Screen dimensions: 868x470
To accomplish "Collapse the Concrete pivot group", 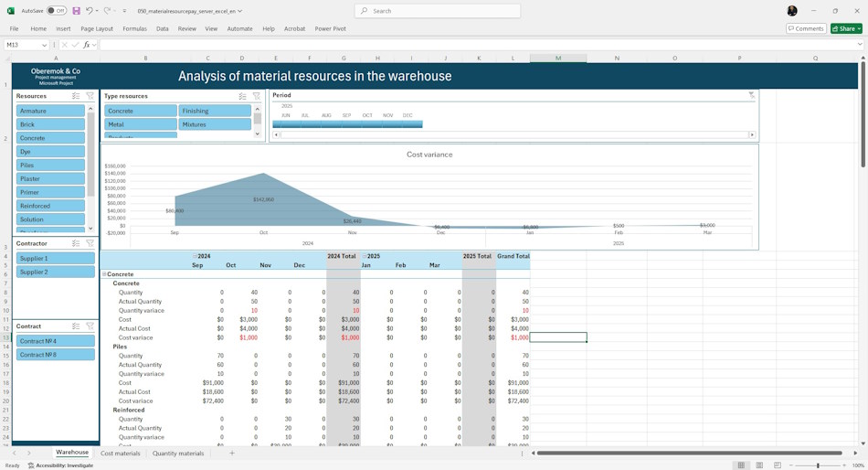I will (x=104, y=274).
